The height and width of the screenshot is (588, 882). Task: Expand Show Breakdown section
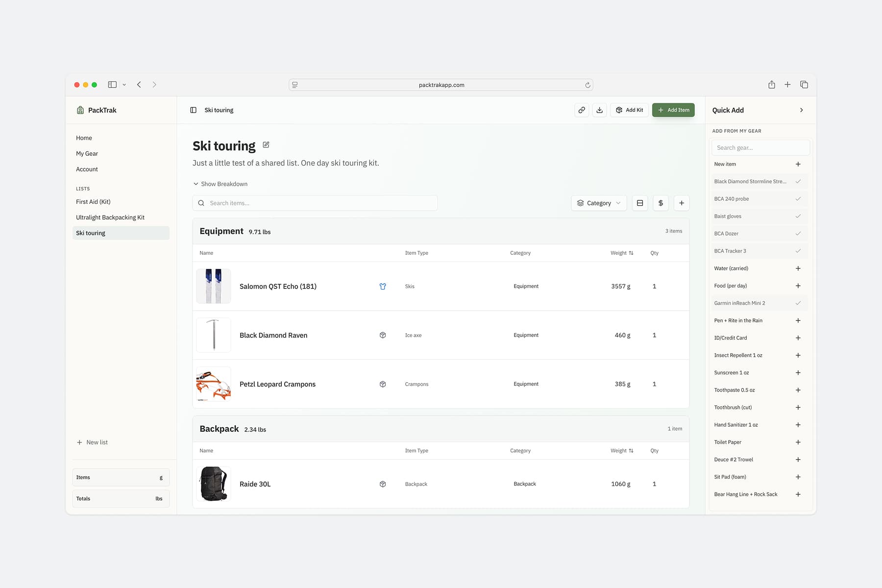click(220, 184)
